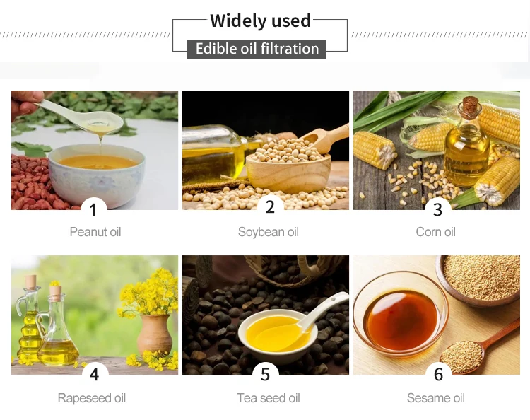
Task: Click the 'Soybean oil' caption
Action: tap(269, 232)
